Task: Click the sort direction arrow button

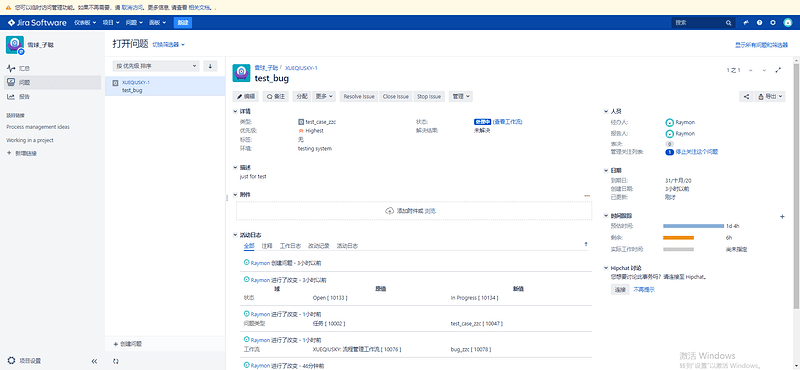Action: point(210,66)
